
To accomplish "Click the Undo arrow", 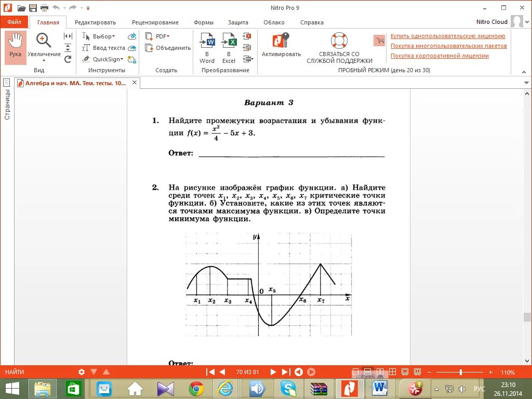I will click(x=56, y=7).
